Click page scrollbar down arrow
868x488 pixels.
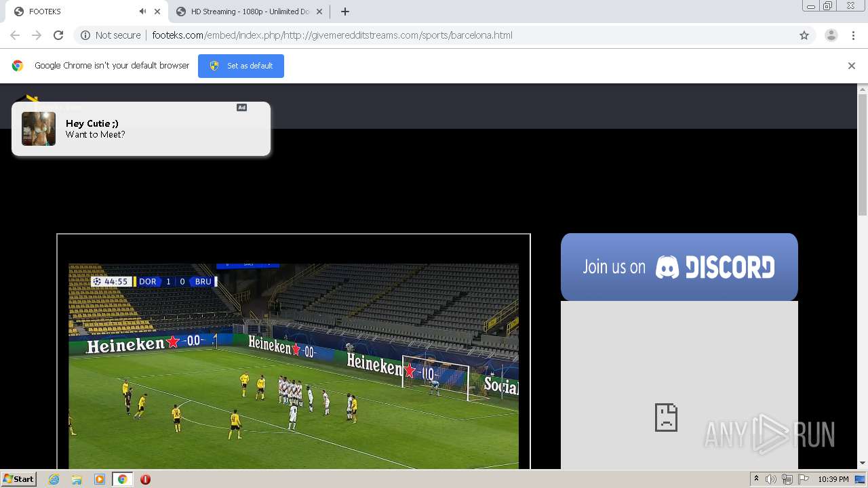pyautogui.click(x=863, y=464)
